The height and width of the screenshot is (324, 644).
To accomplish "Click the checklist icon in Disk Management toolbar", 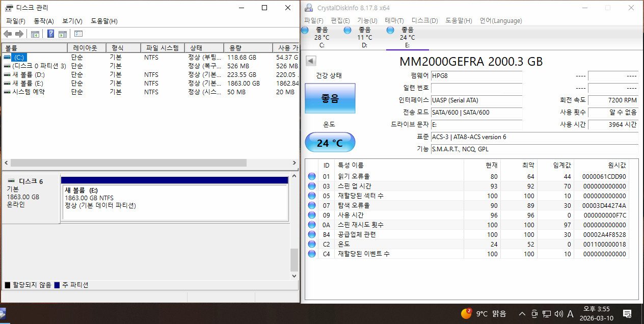I will pos(78,34).
